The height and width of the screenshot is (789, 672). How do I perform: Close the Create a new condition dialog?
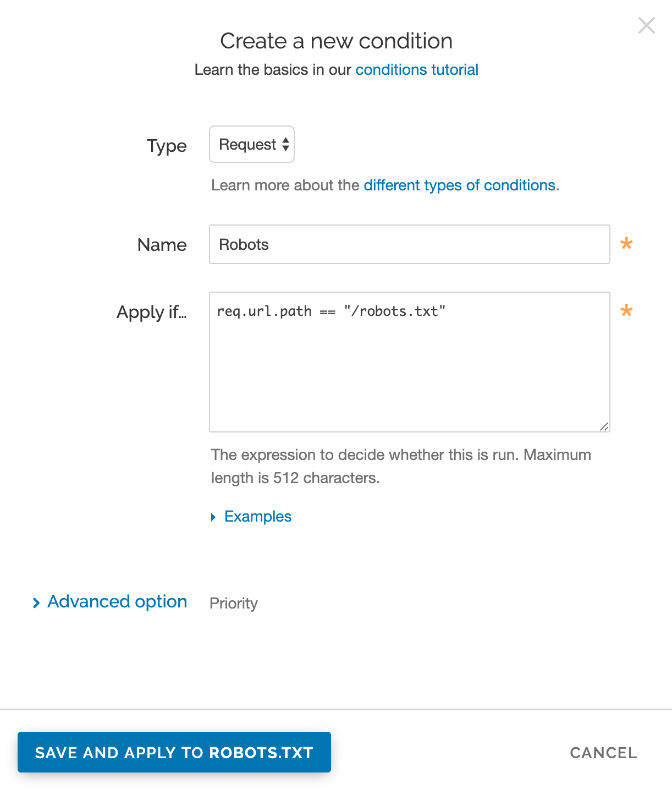[647, 25]
